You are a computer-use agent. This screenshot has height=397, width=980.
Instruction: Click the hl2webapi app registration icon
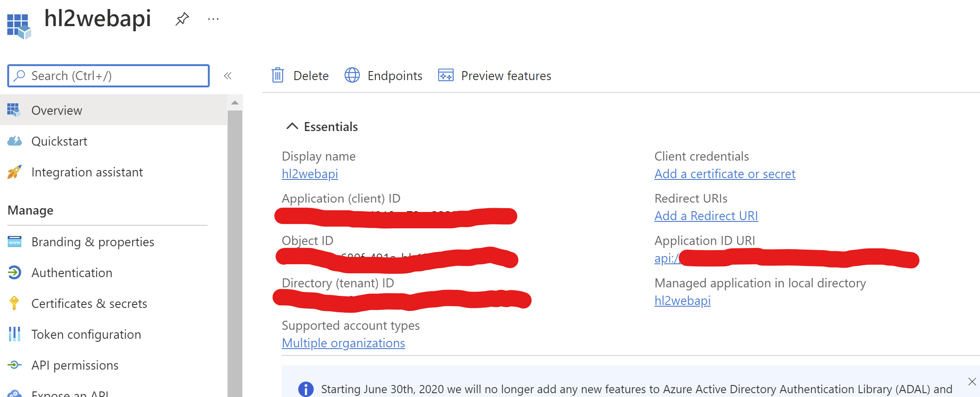[19, 26]
